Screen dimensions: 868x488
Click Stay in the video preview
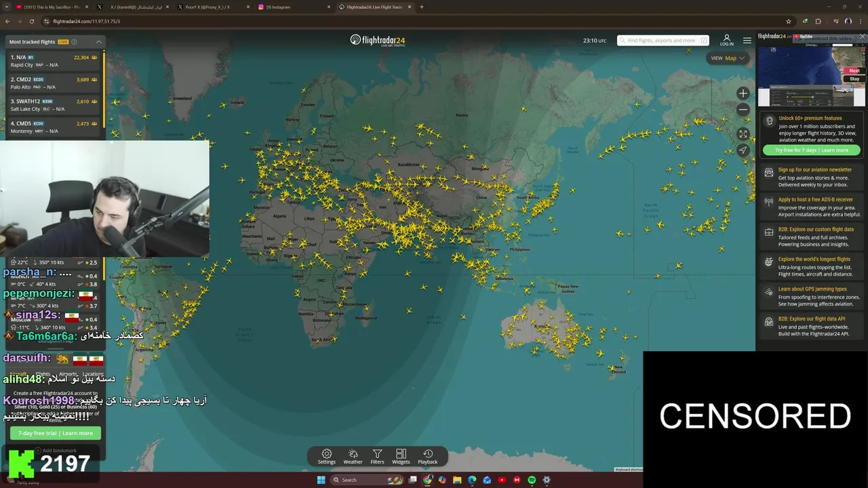coord(854,79)
